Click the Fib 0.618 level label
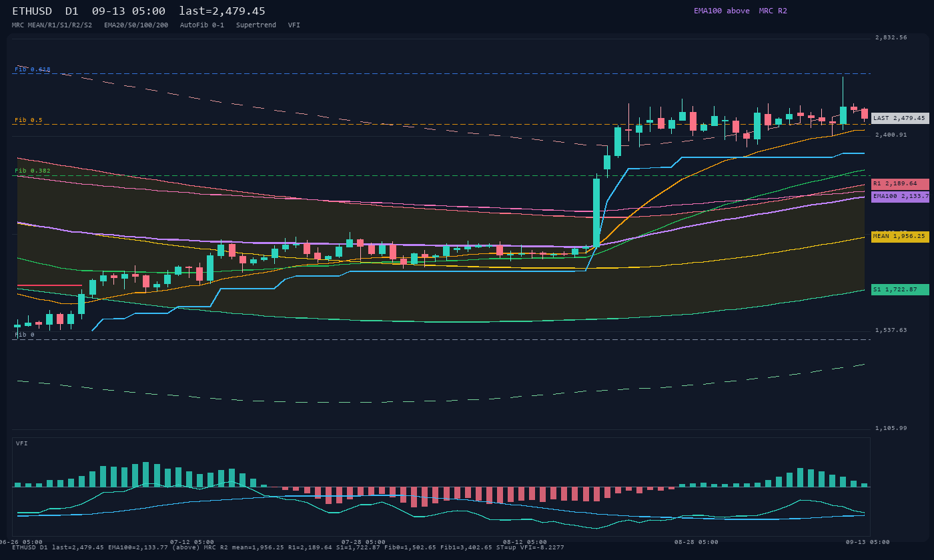 pos(33,69)
